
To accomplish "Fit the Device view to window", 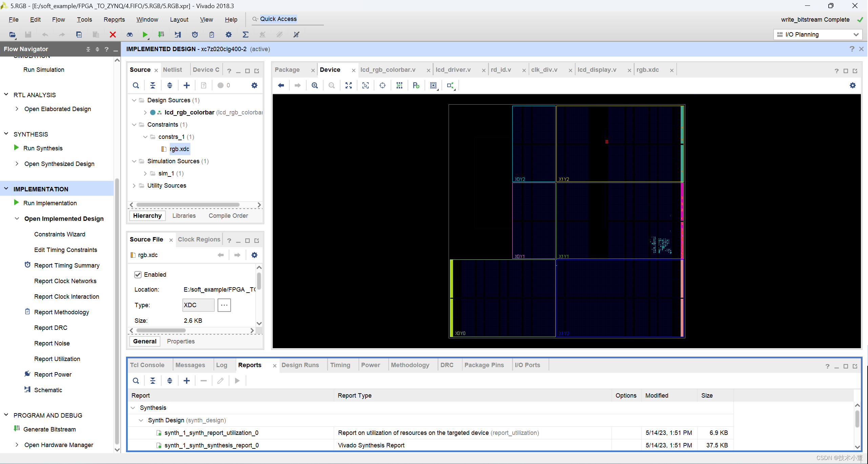I will tap(349, 85).
